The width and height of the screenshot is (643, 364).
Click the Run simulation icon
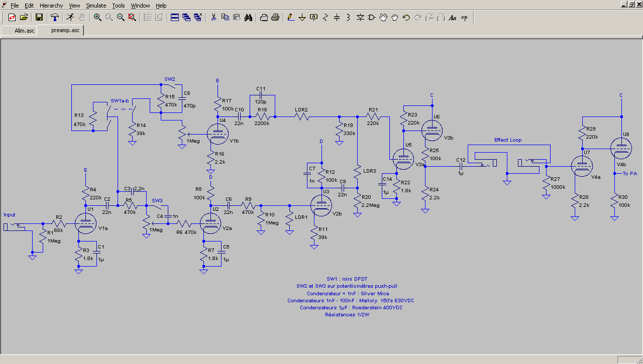[70, 18]
